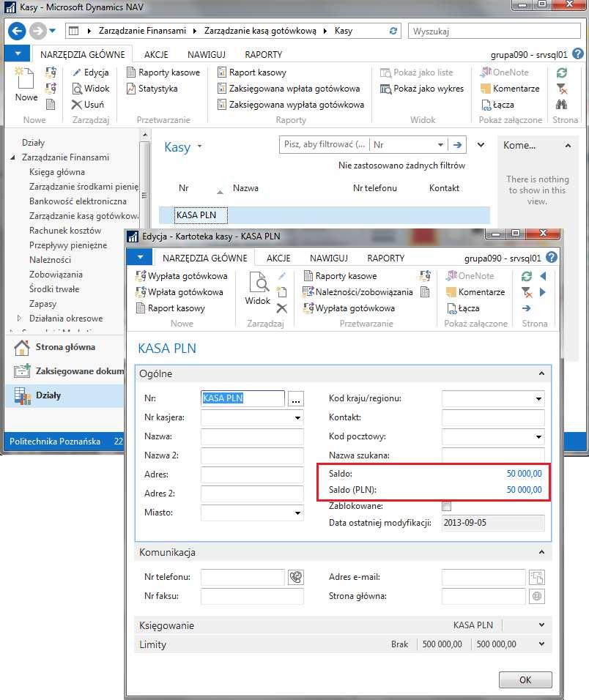This screenshot has width=589, height=700.
Task: Open Raporty kasowe in the Kasy ribbon
Action: tap(163, 72)
